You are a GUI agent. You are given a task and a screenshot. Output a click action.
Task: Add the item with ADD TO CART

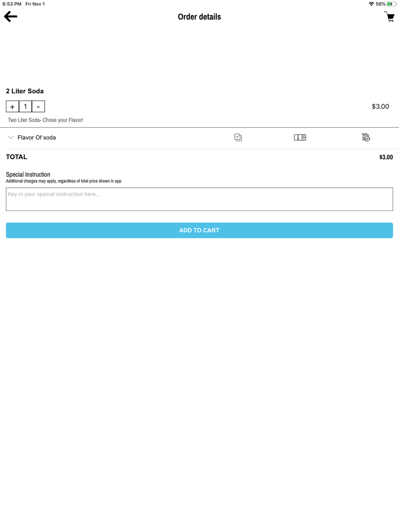(x=199, y=231)
